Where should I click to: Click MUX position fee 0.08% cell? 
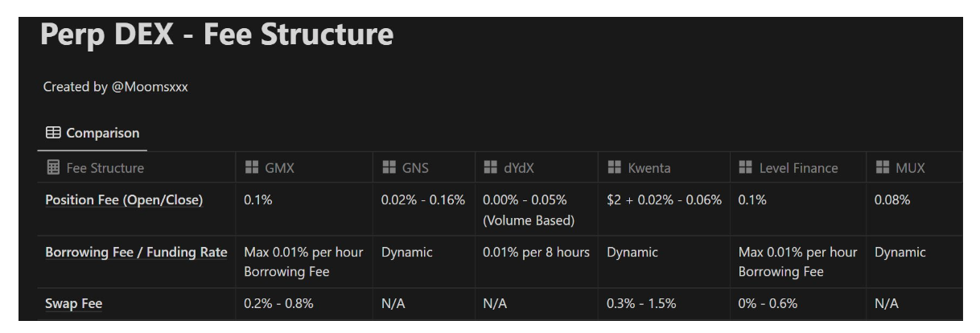pos(914,208)
